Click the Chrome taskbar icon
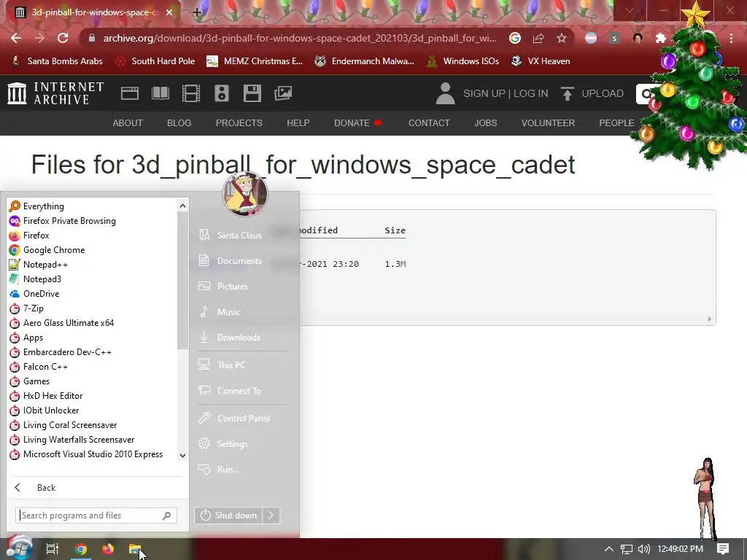 click(81, 549)
